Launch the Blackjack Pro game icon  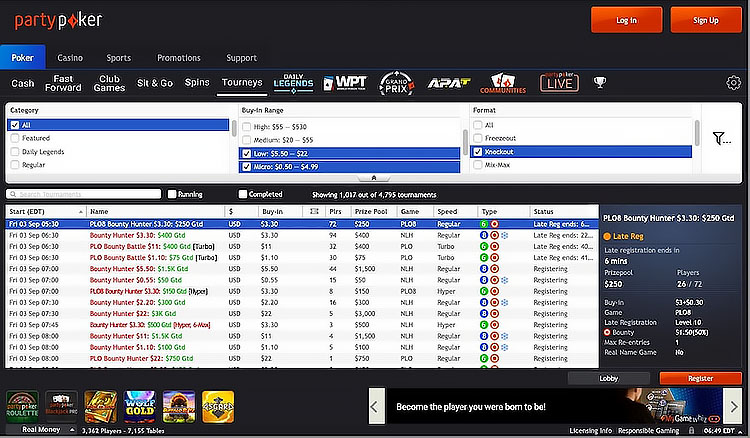point(61,406)
